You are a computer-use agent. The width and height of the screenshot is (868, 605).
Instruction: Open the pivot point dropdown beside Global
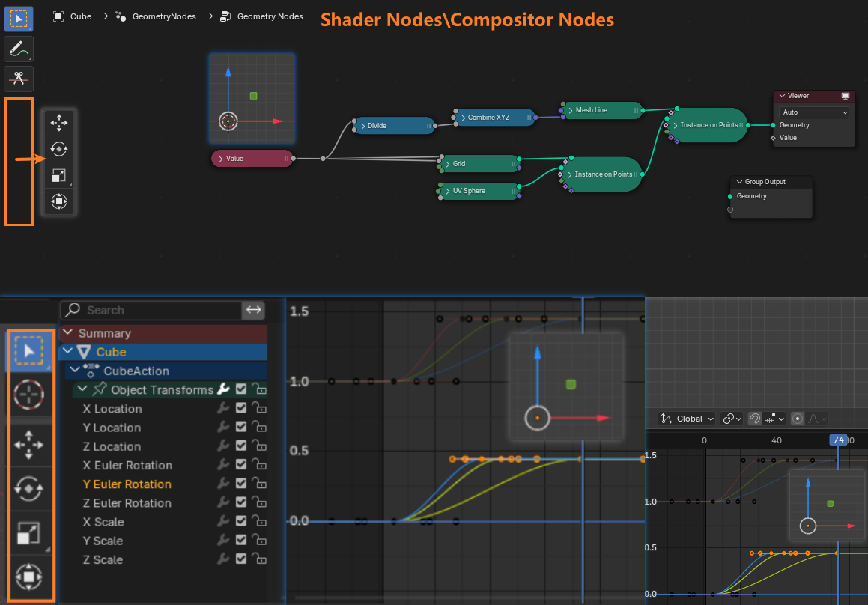pyautogui.click(x=732, y=419)
